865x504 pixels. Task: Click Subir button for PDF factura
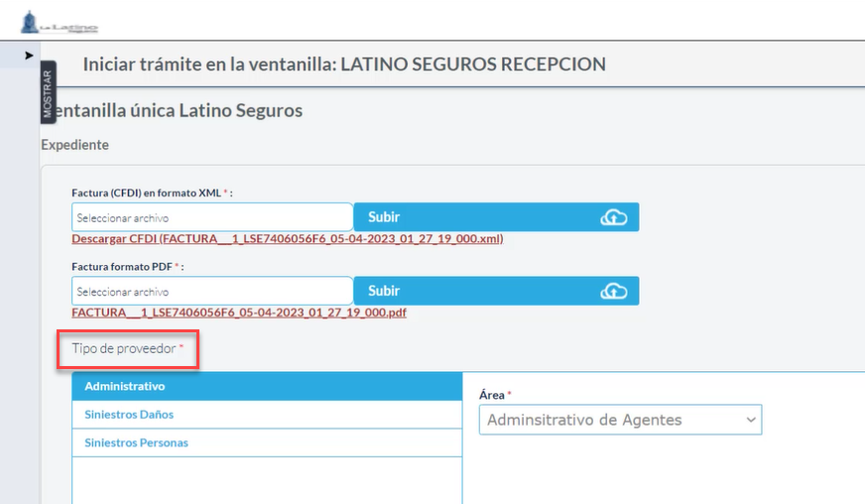(x=497, y=291)
